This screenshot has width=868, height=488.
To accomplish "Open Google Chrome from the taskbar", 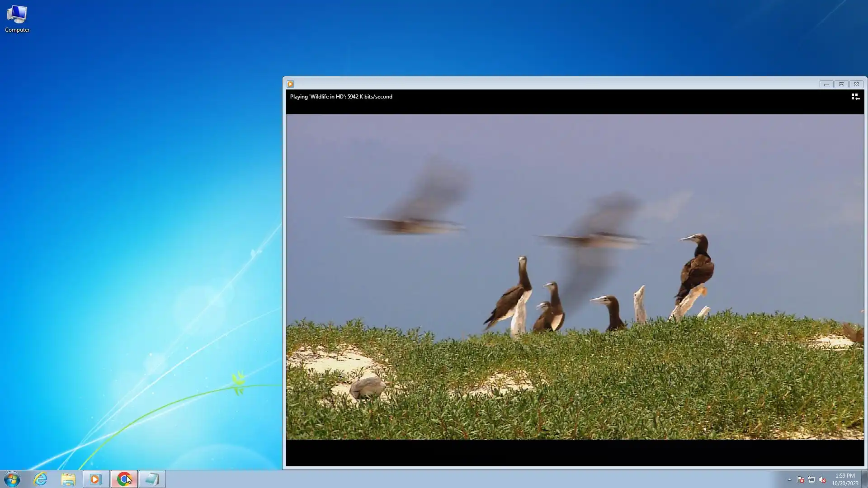I will [124, 479].
